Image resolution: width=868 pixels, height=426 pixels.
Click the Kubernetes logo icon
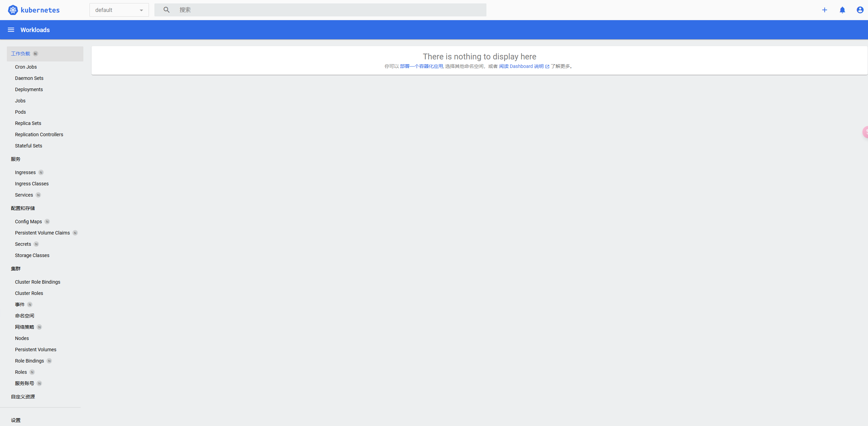pyautogui.click(x=13, y=10)
